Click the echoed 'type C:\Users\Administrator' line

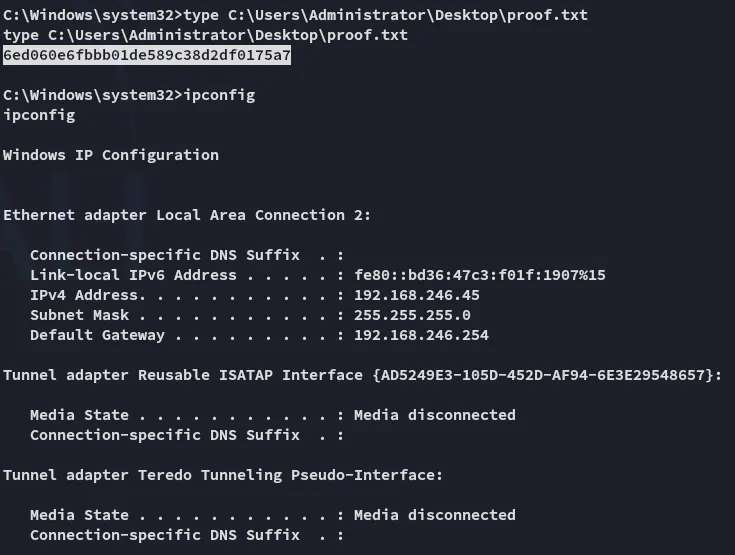[205, 35]
